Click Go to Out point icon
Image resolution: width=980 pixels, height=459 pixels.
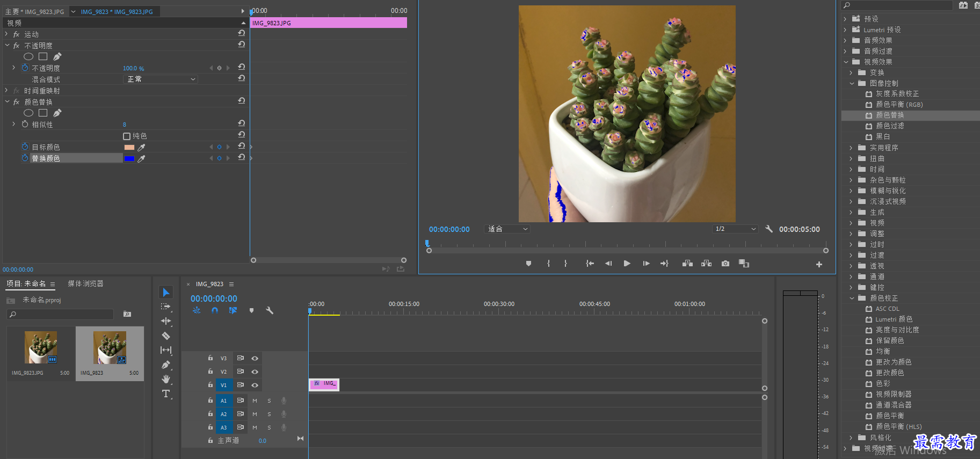click(664, 264)
